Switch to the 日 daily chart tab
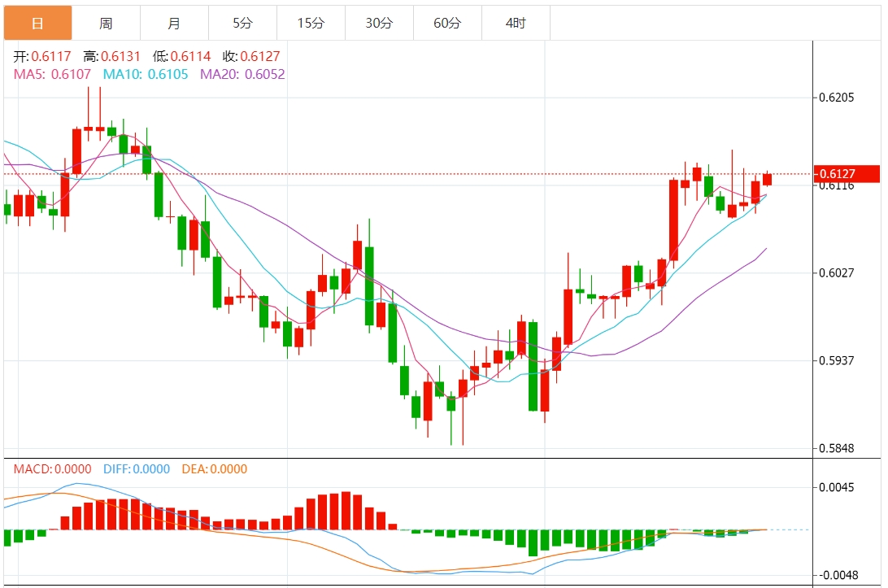Screen dimensions: 888x588 [37, 23]
